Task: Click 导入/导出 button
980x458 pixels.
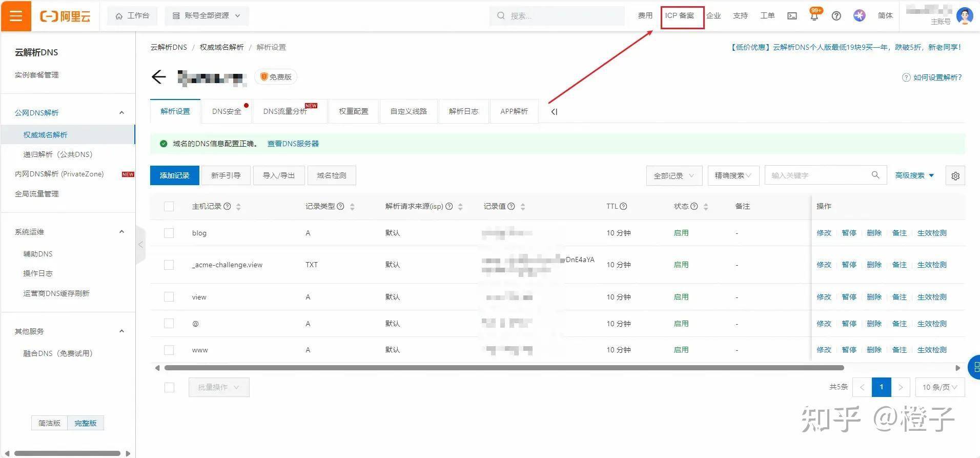Action: point(279,175)
